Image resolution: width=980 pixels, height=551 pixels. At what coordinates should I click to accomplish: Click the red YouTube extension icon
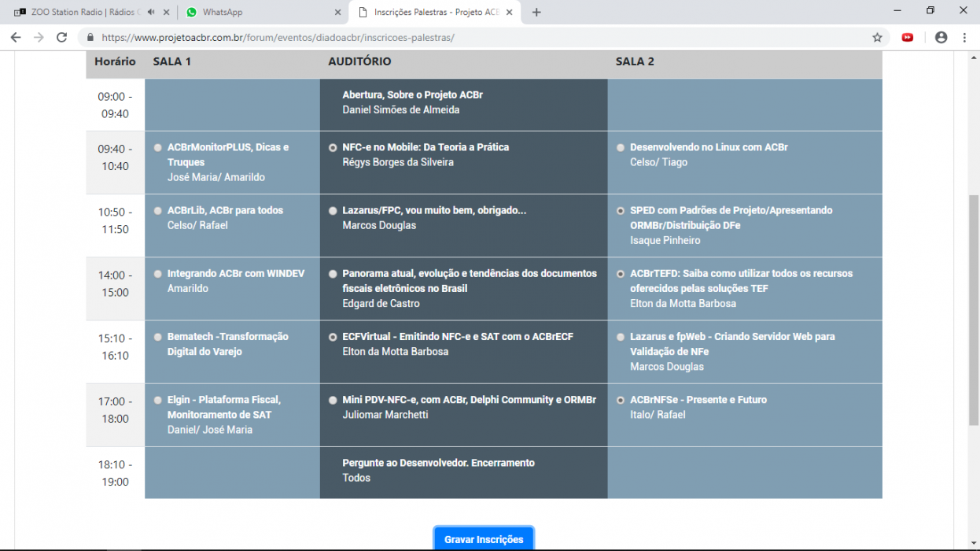[x=908, y=37]
